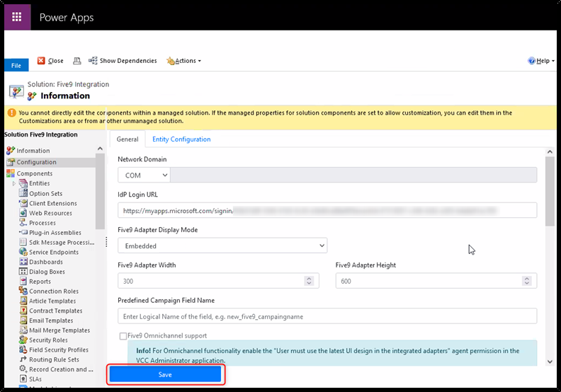Click the Save button
Screen dimensions: 561x392
pyautogui.click(x=165, y=374)
